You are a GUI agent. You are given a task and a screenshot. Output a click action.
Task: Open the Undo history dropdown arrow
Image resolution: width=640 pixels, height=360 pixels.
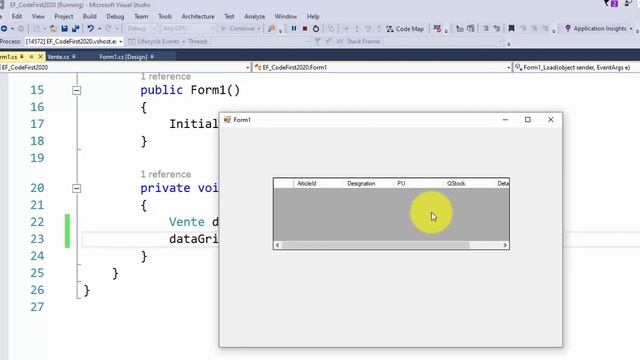pyautogui.click(x=99, y=29)
